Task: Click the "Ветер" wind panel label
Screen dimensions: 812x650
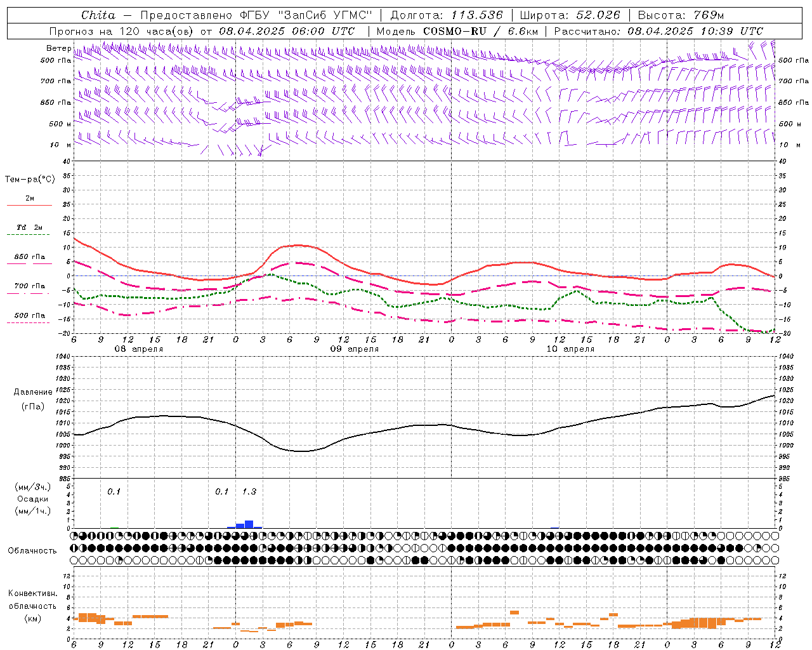Action: pos(59,48)
